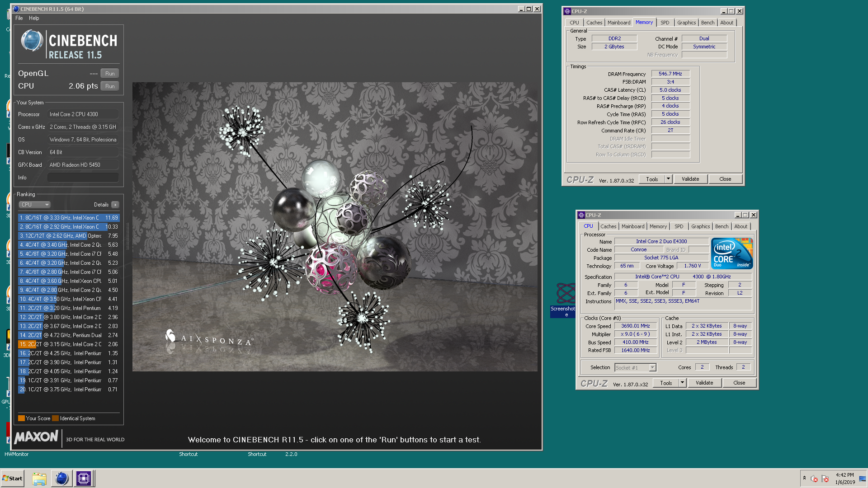Open Caches tab in lower CPU-Z window

tap(608, 226)
